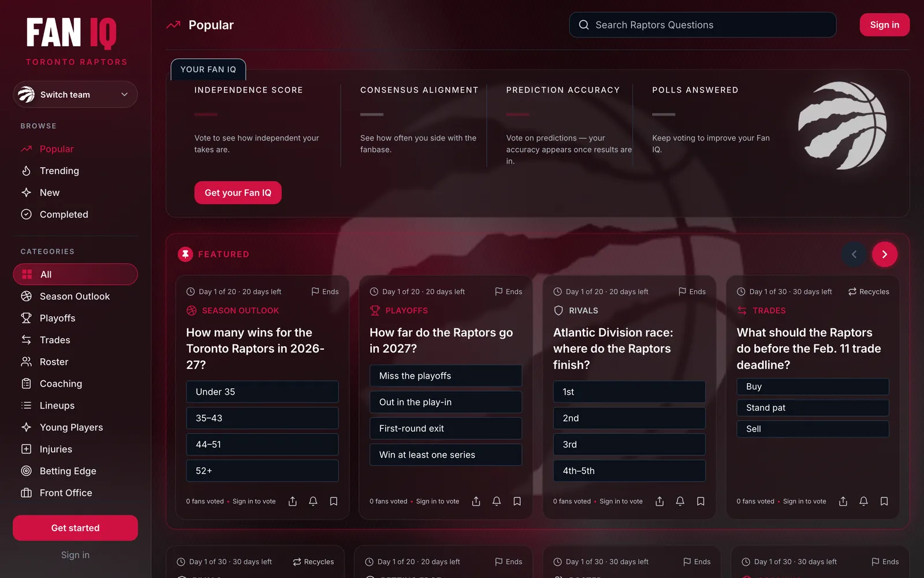Choose Win at least one series

click(446, 455)
